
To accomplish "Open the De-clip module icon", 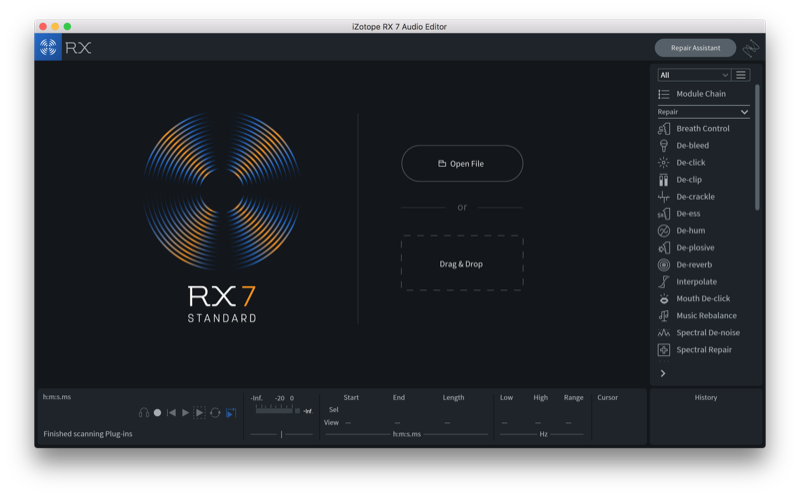I will coord(663,180).
